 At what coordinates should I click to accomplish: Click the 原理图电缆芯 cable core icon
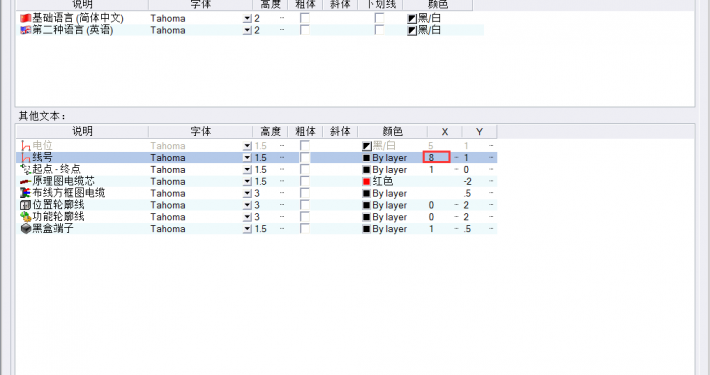[25, 182]
